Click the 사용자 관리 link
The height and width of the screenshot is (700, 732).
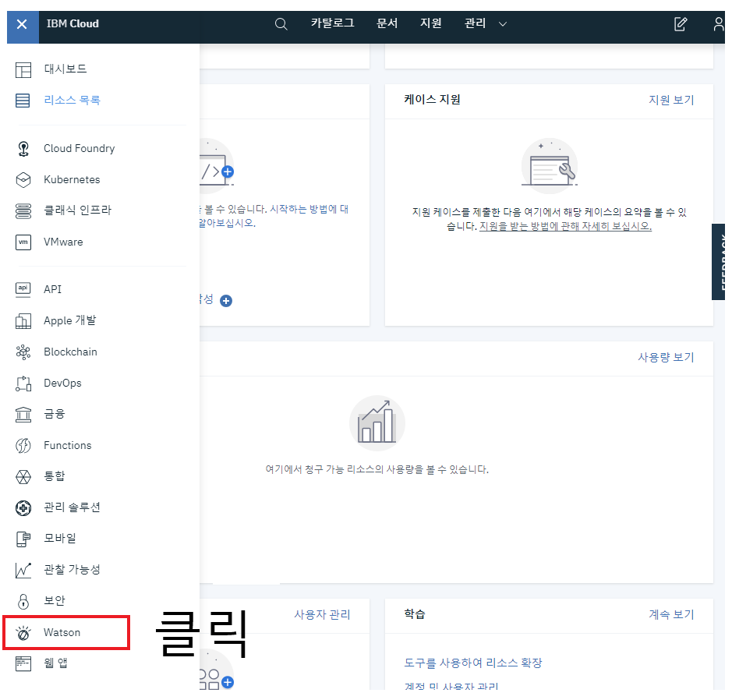[x=322, y=614]
